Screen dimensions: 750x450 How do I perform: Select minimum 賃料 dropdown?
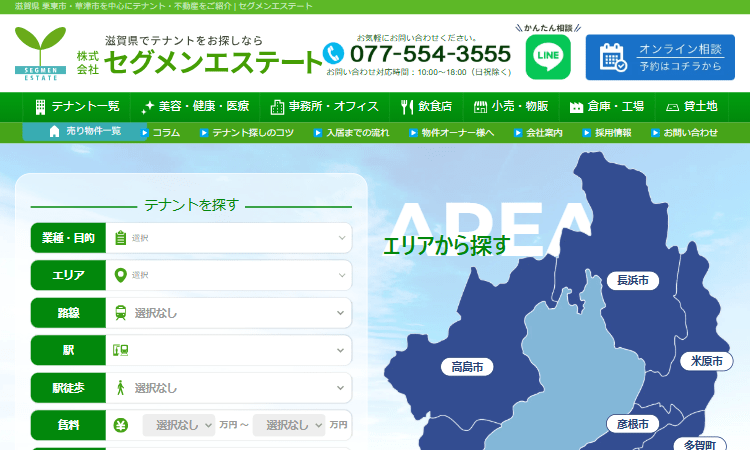(x=179, y=425)
